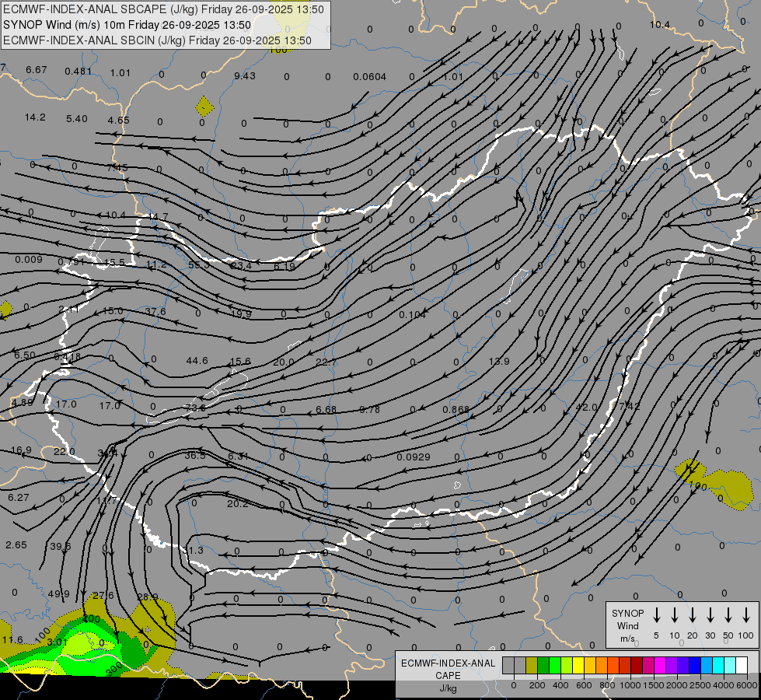761x700 pixels.
Task: Select the cyan CAPE legend swatch
Action: (717, 666)
